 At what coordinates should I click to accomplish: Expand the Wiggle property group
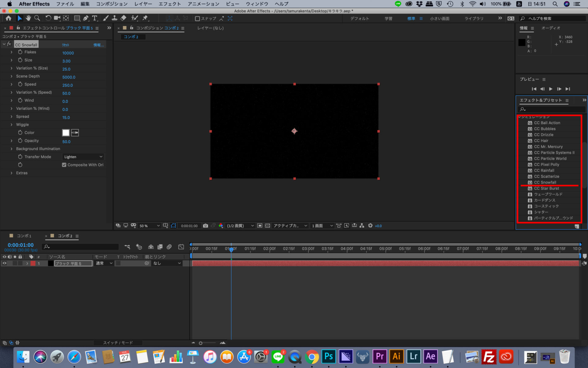point(11,124)
